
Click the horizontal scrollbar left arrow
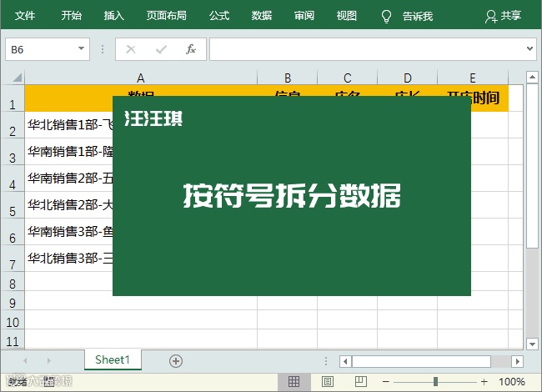345,362
